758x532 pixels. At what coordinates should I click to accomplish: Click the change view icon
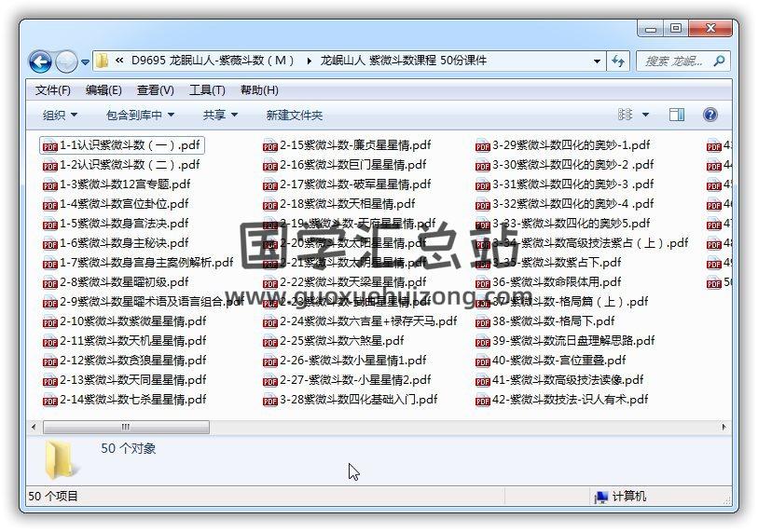pyautogui.click(x=626, y=115)
